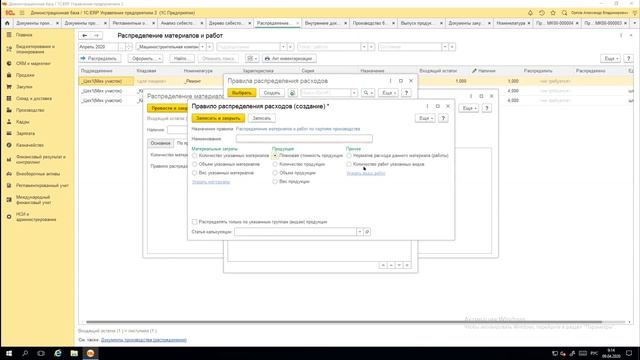Toggle Распределять только по указанным группам checkbox
Viewport: 640px width, 360px height.
[x=195, y=222]
